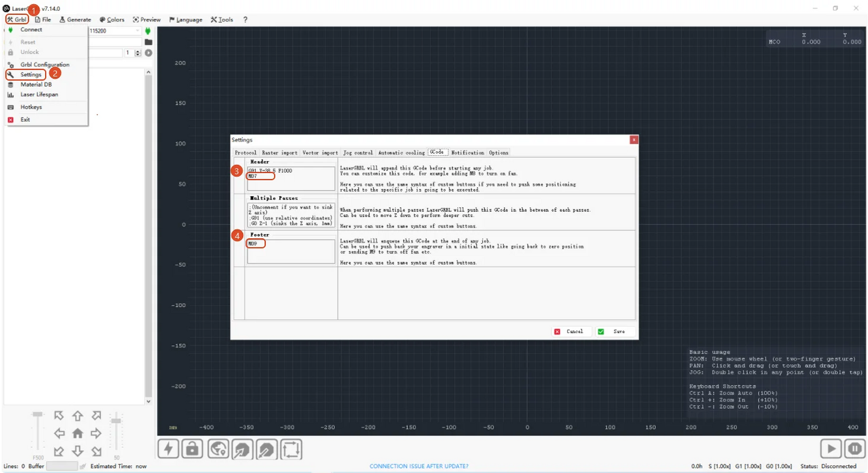Click the command log scrollbar up arrow
The image size is (868, 473).
(148, 72)
